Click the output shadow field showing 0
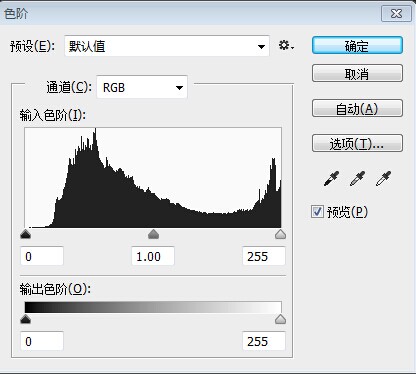 [x=42, y=341]
